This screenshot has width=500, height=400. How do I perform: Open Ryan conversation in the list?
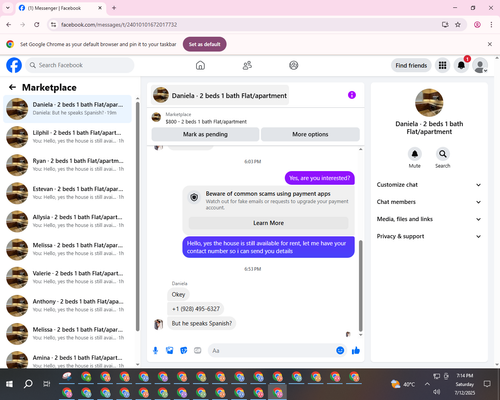point(68,165)
